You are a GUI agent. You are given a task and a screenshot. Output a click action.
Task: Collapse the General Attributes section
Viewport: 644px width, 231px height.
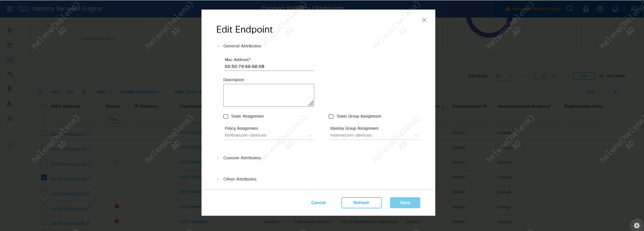pyautogui.click(x=218, y=46)
